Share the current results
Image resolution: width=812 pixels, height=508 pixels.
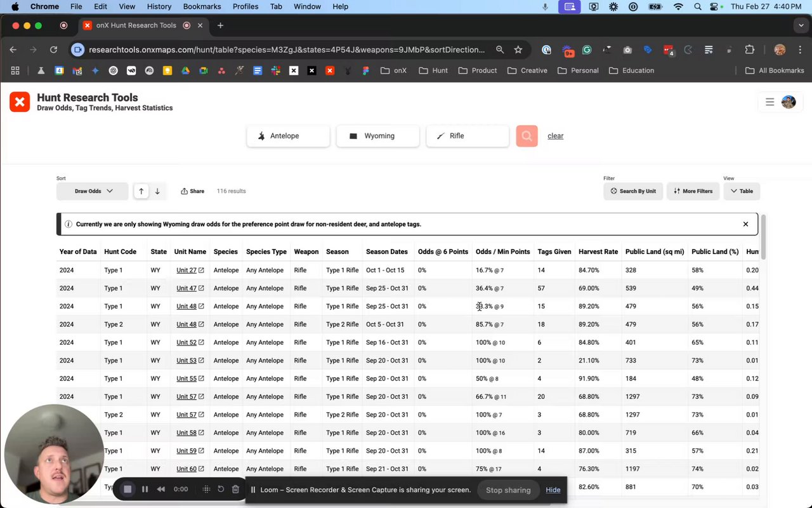point(192,191)
